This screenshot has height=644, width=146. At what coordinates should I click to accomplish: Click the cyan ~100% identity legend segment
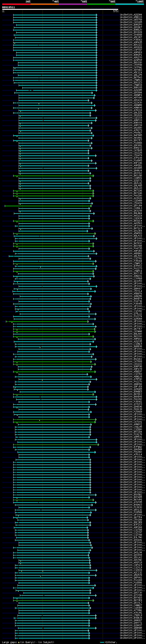pos(130,4)
